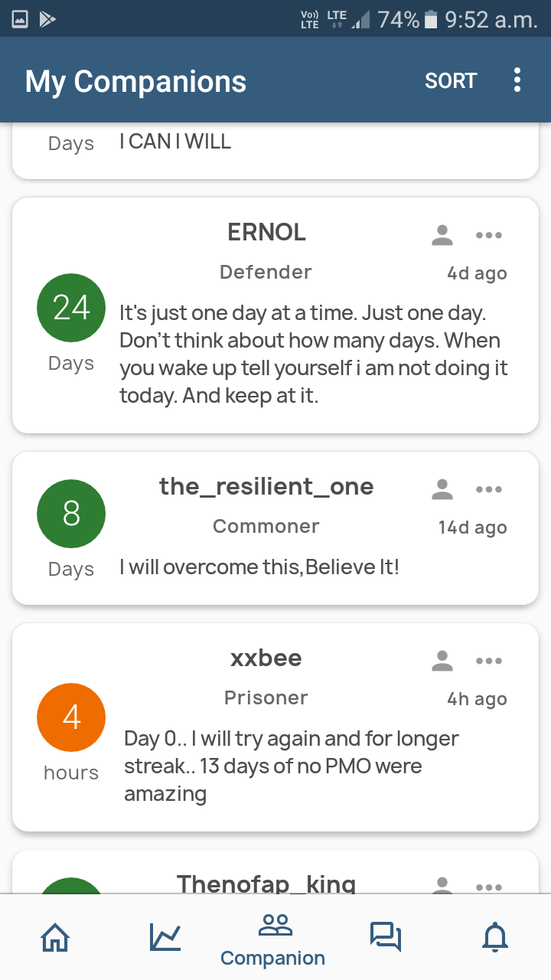Tap the_resilient_one's green 8 days badge
Viewport: 551px width, 980px height.
pos(71,514)
